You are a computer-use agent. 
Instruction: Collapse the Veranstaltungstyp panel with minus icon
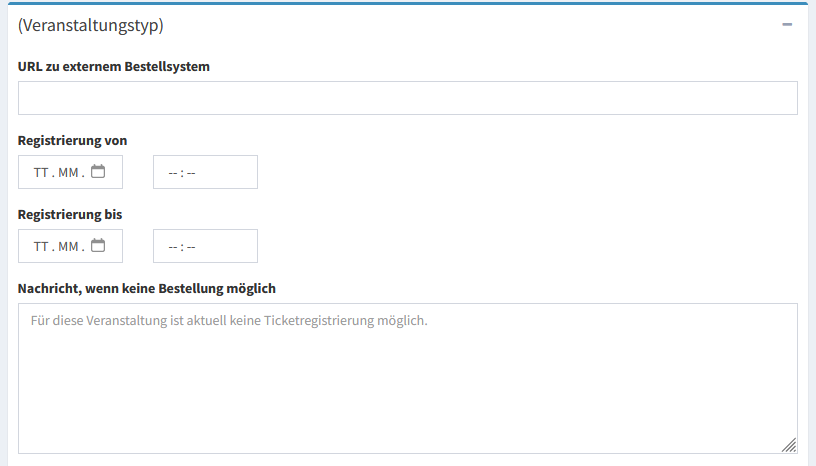(x=788, y=25)
